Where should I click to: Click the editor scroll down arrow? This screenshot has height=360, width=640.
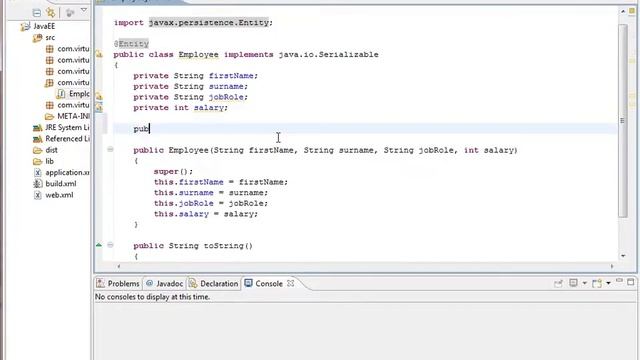point(623,256)
